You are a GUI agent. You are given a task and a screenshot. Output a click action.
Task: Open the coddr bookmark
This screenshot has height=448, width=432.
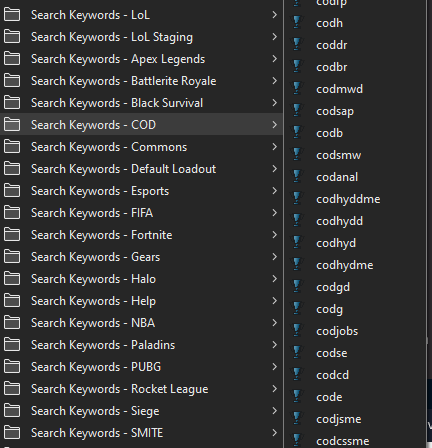pos(355,45)
